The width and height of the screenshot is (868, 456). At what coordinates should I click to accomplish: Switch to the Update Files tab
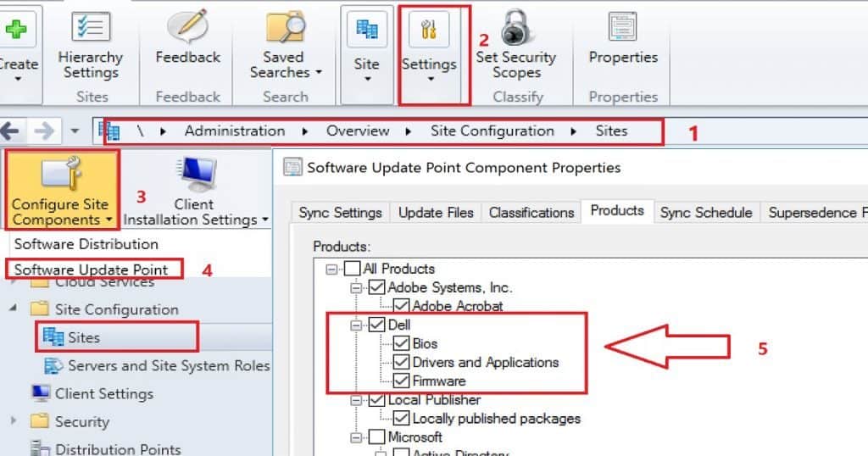(436, 213)
